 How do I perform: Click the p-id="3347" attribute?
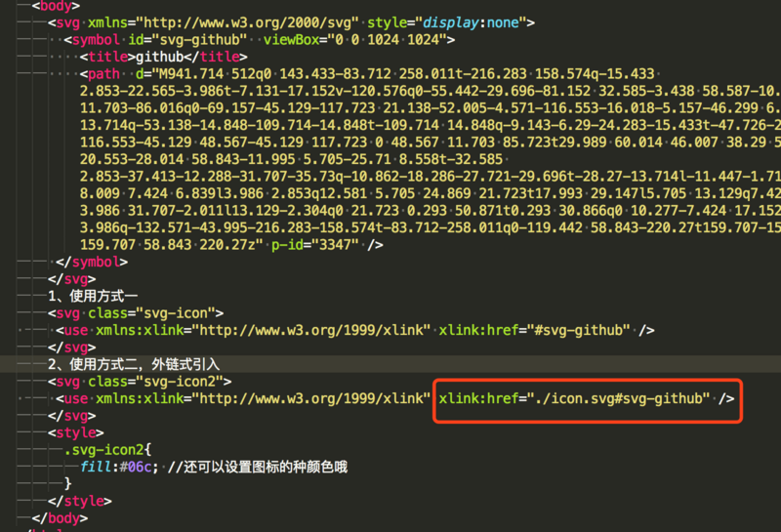point(314,245)
